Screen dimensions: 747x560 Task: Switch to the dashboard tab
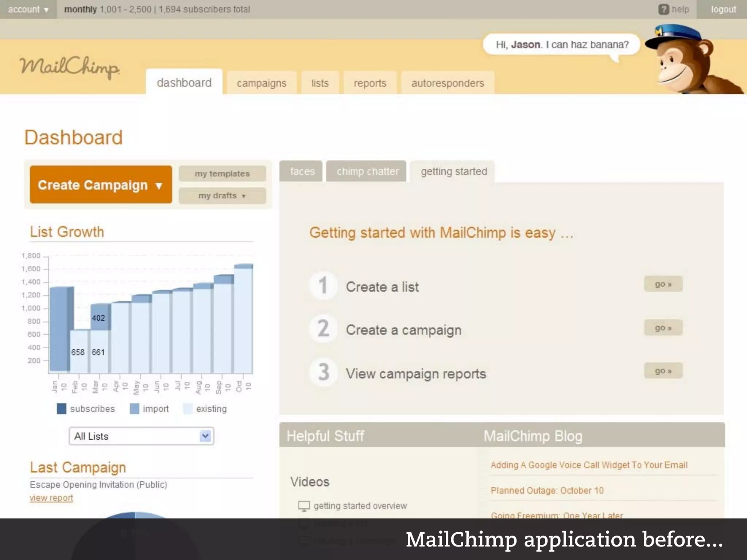click(x=184, y=82)
